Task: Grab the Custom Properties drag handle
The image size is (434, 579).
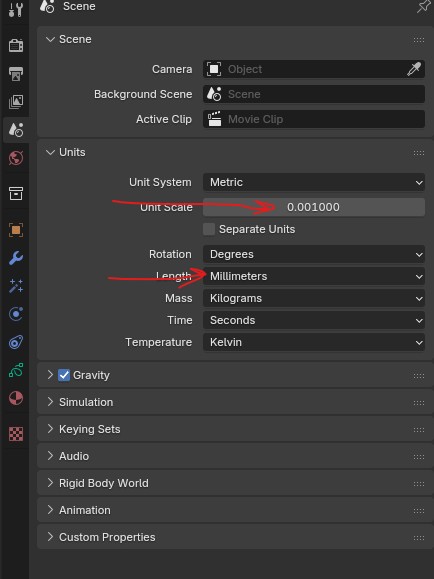Action: pyautogui.click(x=419, y=538)
